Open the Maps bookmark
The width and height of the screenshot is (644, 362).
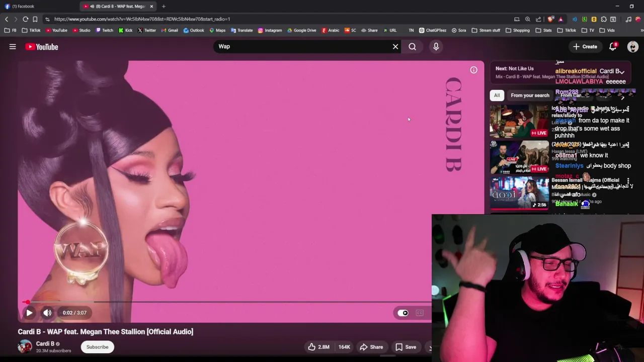[217, 30]
